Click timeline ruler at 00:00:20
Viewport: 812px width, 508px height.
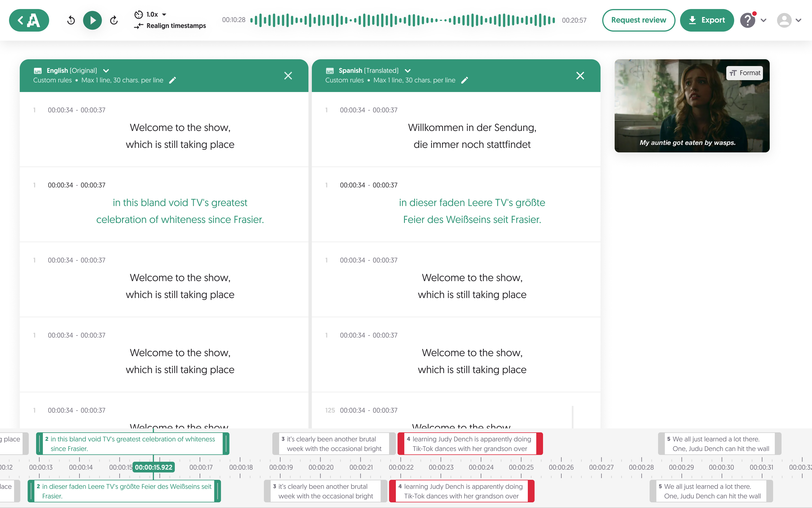321,467
